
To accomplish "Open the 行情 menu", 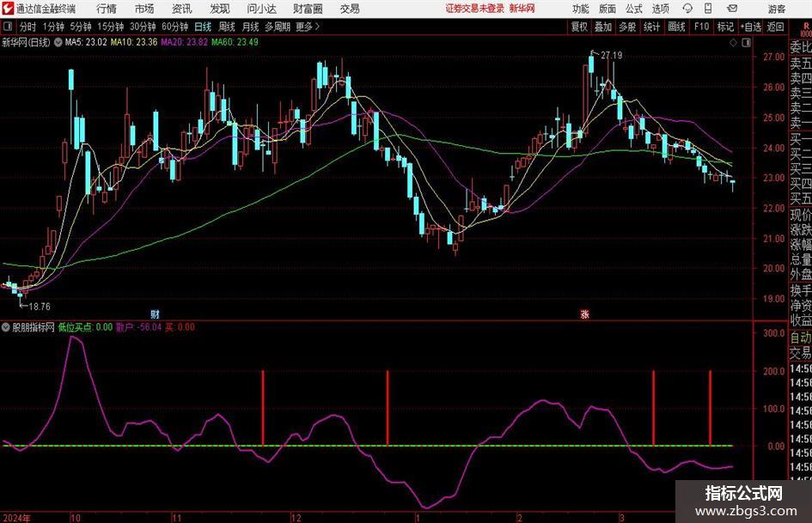I will tap(107, 9).
